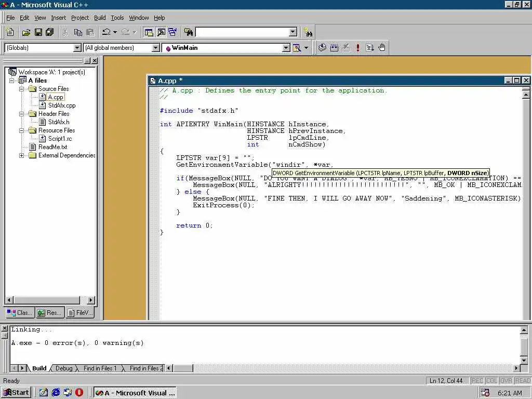Image resolution: width=532 pixels, height=399 pixels.
Task: Open the (All global members) filter dropdown
Action: click(155, 48)
